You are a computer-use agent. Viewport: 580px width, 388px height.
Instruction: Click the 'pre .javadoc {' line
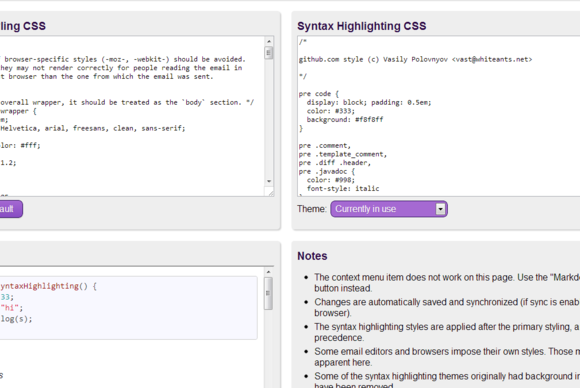[327, 171]
